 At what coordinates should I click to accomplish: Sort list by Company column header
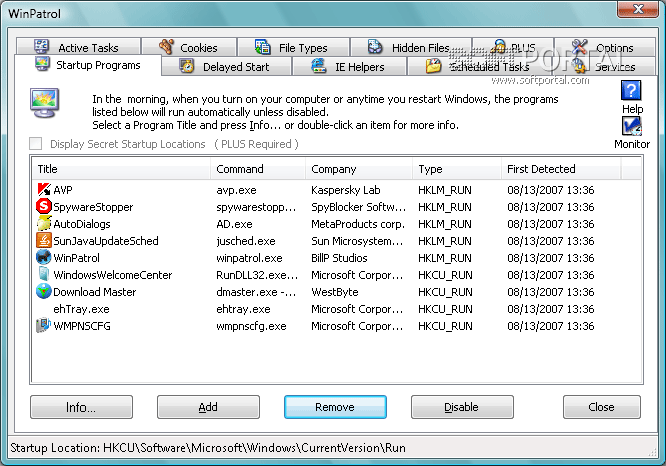[x=358, y=169]
